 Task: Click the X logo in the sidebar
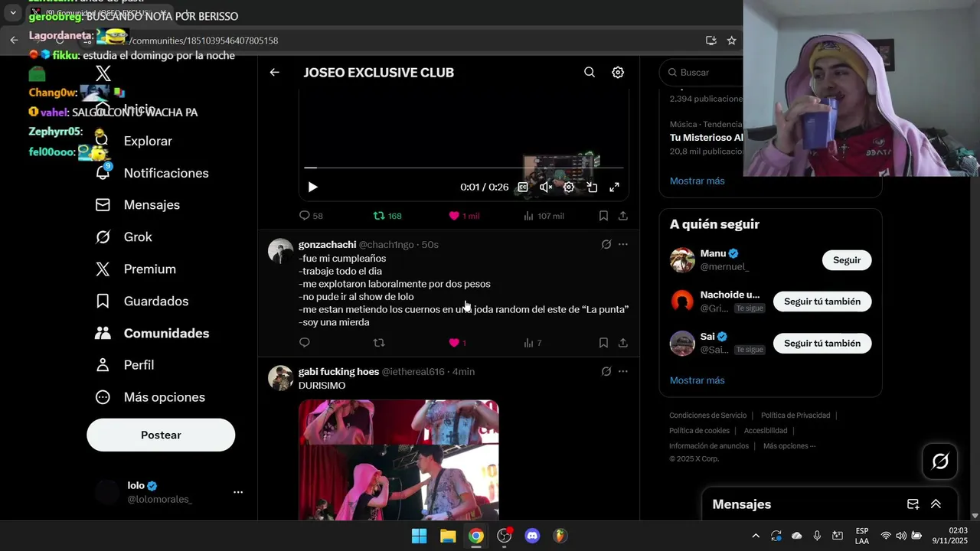(103, 73)
